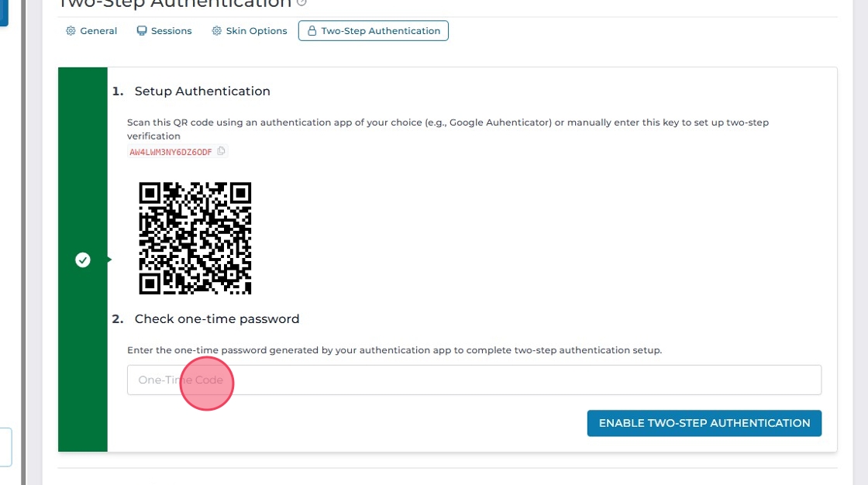The height and width of the screenshot is (485, 868).
Task: Click the white checkmark circle icon
Action: pyautogui.click(x=83, y=260)
